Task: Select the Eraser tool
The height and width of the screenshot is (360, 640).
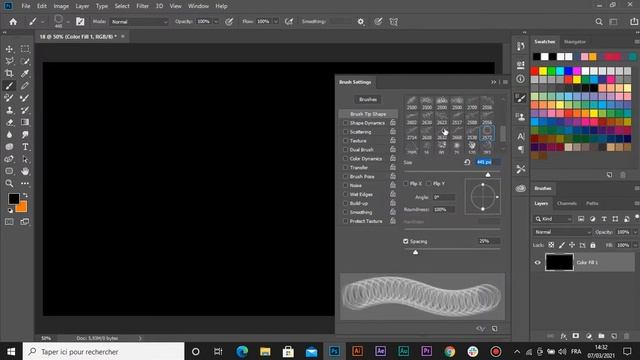Action: coord(9,122)
